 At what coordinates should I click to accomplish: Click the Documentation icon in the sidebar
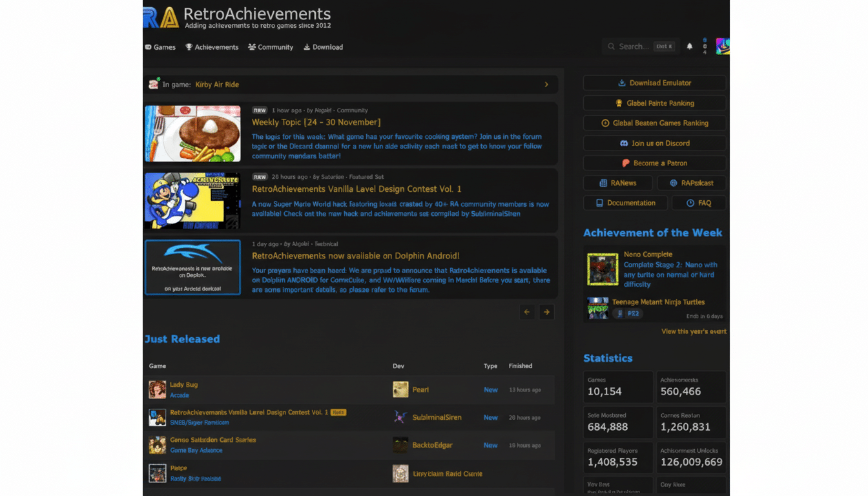pos(601,203)
